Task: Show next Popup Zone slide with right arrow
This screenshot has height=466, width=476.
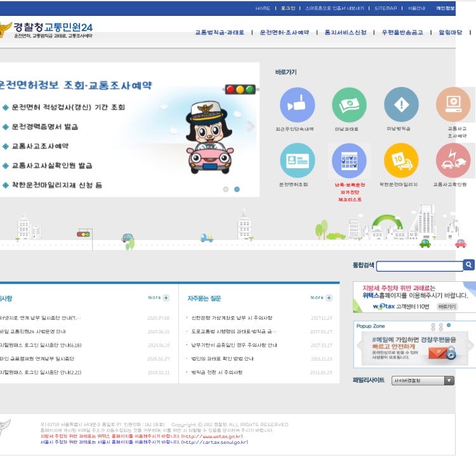Action: [470, 345]
